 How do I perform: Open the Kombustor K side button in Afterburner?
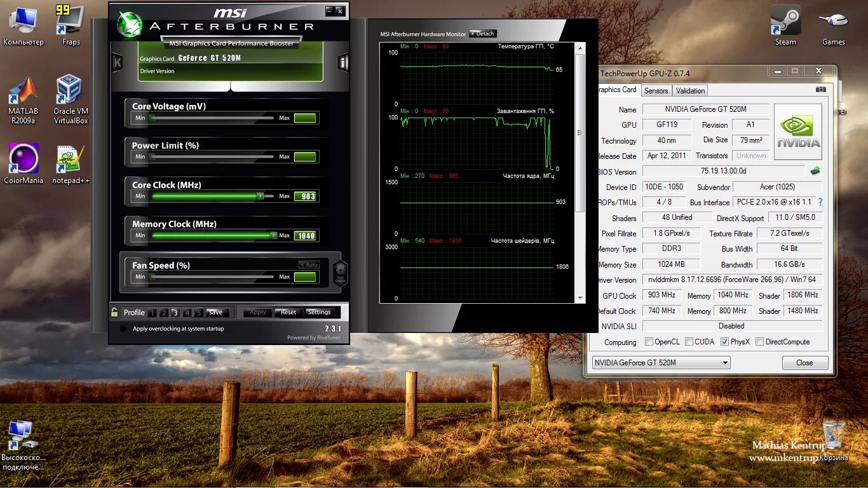(x=117, y=62)
